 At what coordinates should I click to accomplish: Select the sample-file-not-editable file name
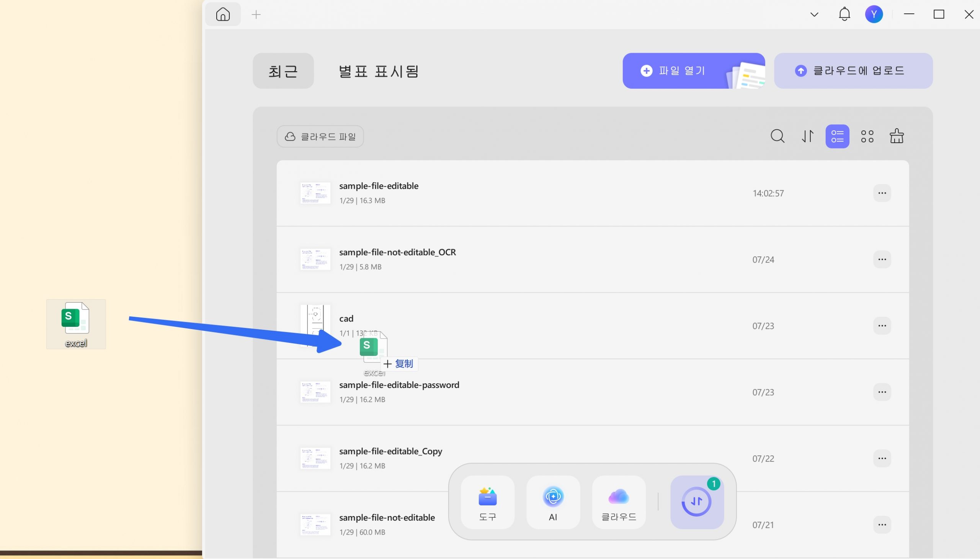point(387,518)
